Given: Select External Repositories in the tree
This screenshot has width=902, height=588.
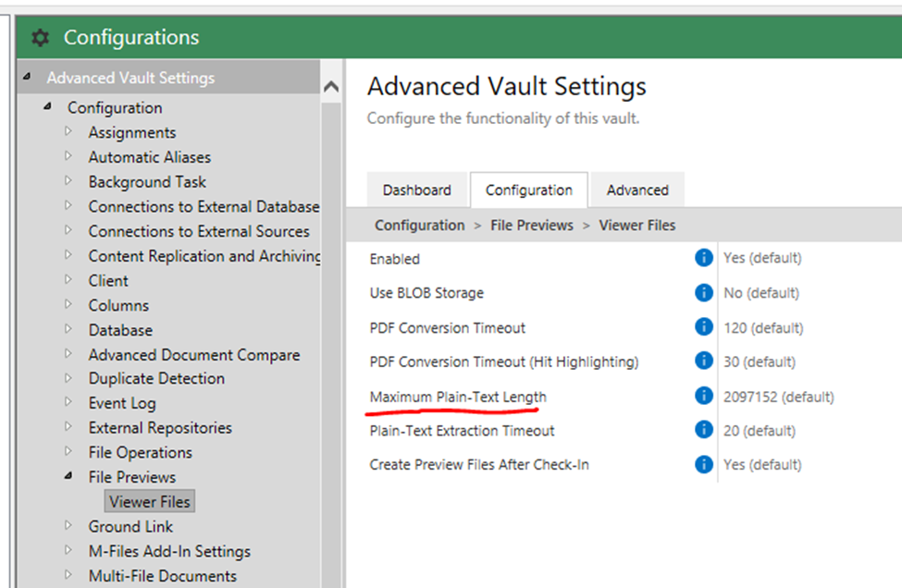Looking at the screenshot, I should 160,428.
